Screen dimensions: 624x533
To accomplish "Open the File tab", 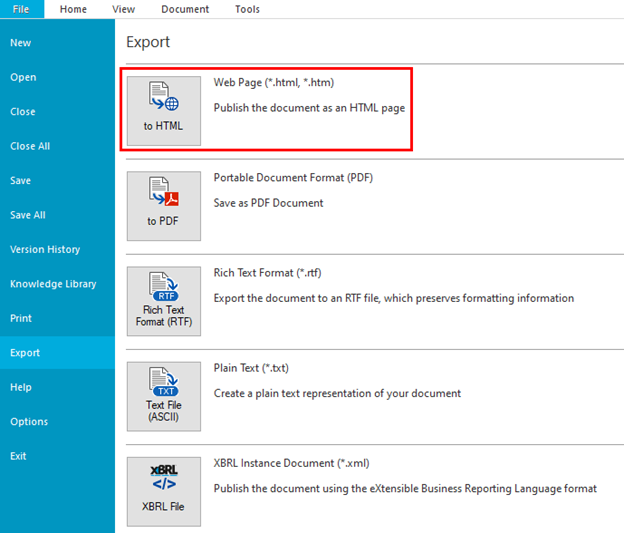I will click(21, 9).
